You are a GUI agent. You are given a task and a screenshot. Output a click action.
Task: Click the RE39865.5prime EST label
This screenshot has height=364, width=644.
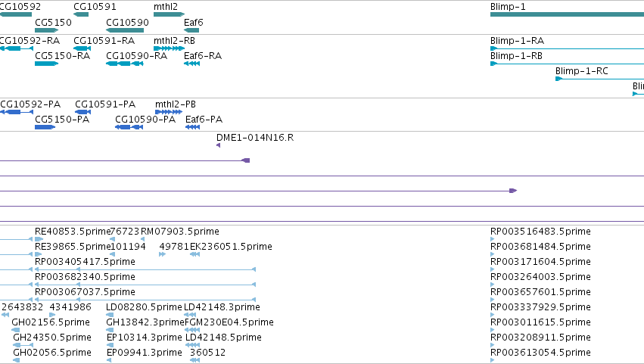(x=73, y=247)
